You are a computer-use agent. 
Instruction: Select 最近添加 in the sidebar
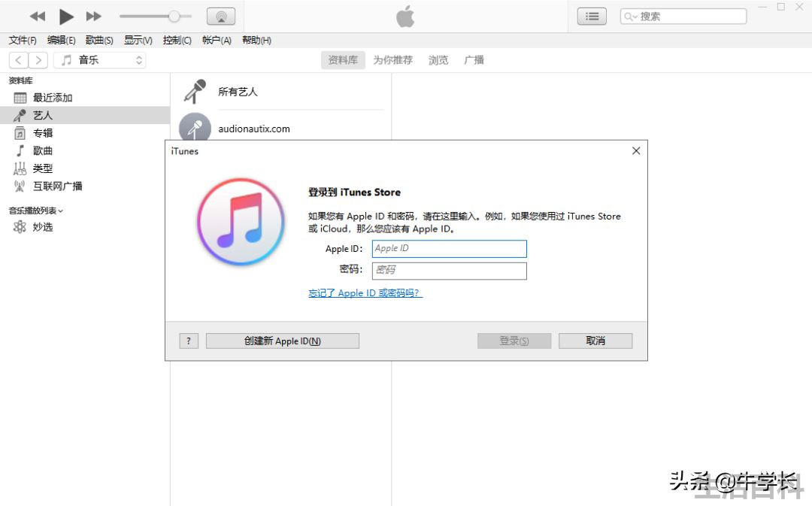pos(85,98)
